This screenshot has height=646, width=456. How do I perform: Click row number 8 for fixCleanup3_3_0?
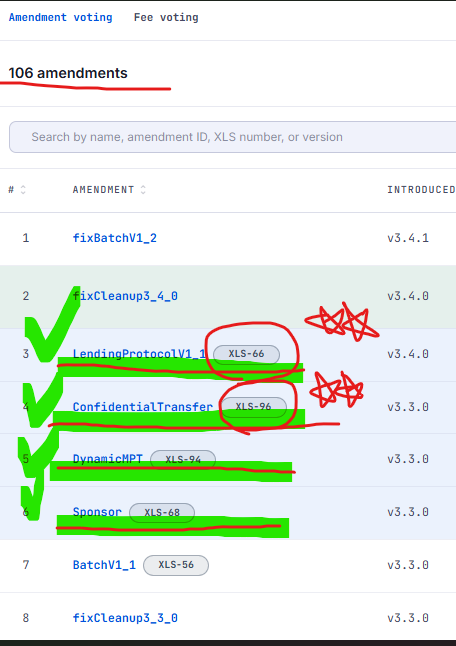[26, 618]
